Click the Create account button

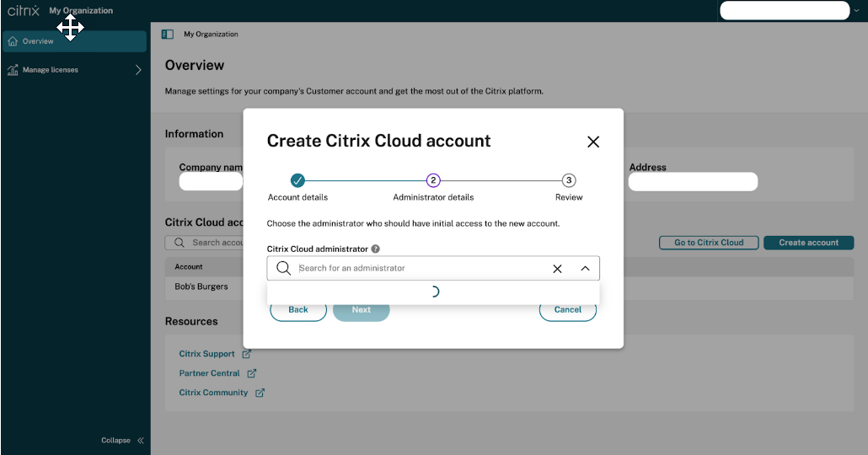[x=809, y=243]
